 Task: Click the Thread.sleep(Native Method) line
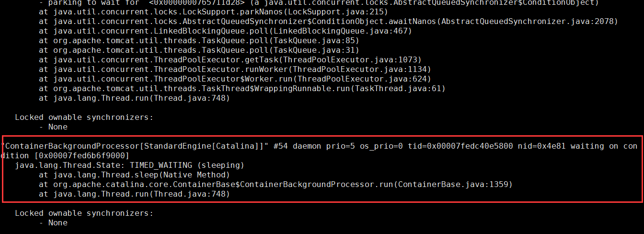coord(134,175)
